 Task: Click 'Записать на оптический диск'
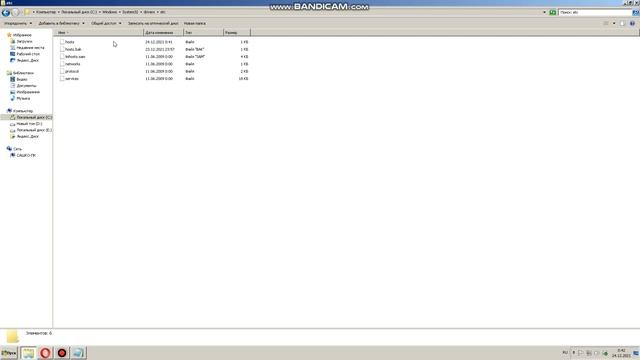point(153,23)
